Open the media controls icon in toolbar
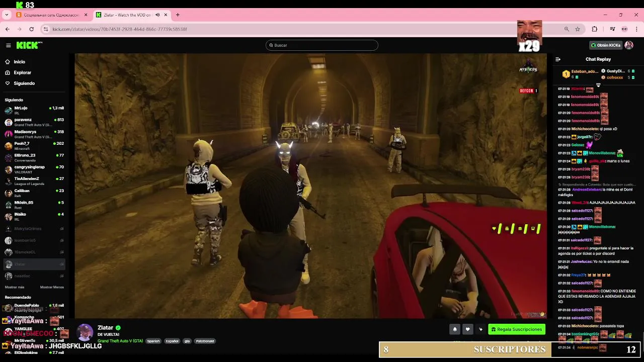The width and height of the screenshot is (644, 362). (612, 29)
